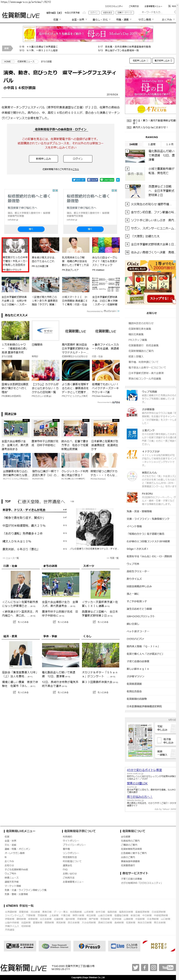179x980 pixels.
Task: Open the こちら link in the usage notice
Action: click(76, 169)
